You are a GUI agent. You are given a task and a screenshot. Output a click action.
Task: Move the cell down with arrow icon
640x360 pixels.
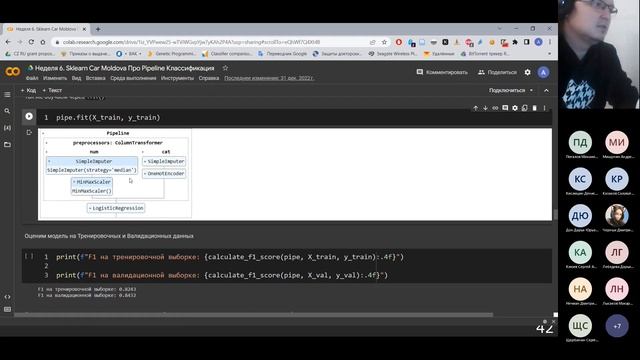485,108
